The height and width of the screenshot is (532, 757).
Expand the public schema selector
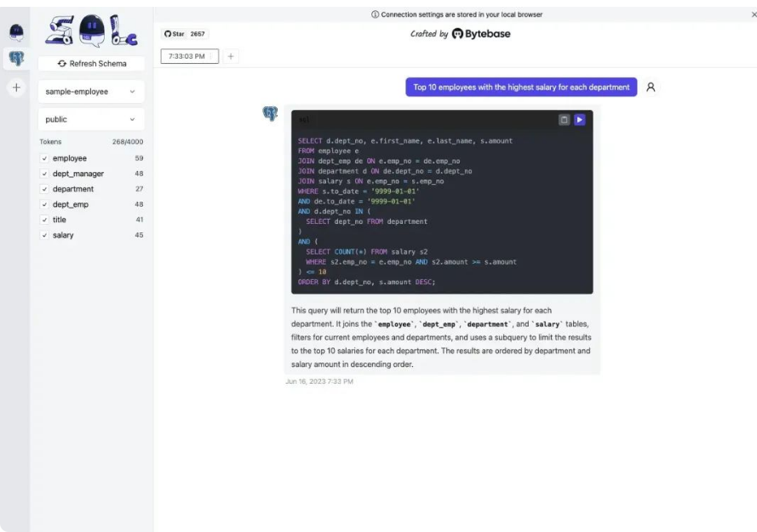point(90,119)
